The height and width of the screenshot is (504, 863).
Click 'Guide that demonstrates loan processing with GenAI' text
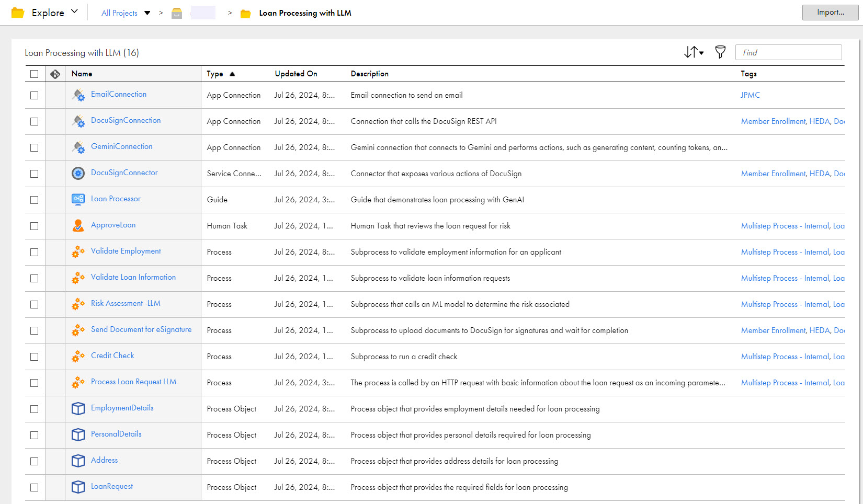[437, 200]
